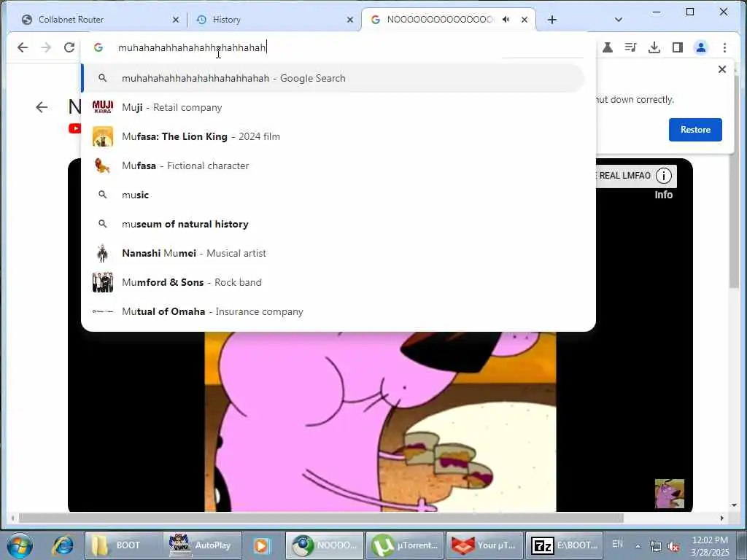Image resolution: width=747 pixels, height=560 pixels.
Task: Click the browser forward arrow
Action: [46, 47]
